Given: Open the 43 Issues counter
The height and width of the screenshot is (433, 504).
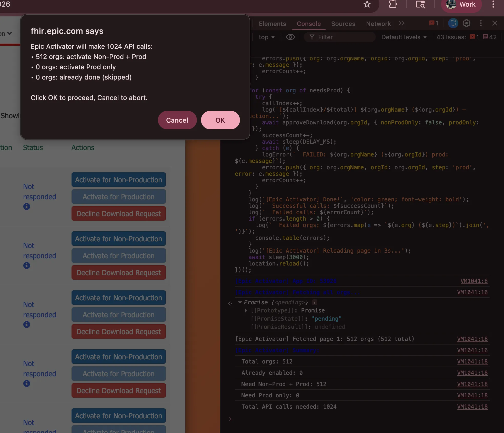Looking at the screenshot, I should (451, 37).
